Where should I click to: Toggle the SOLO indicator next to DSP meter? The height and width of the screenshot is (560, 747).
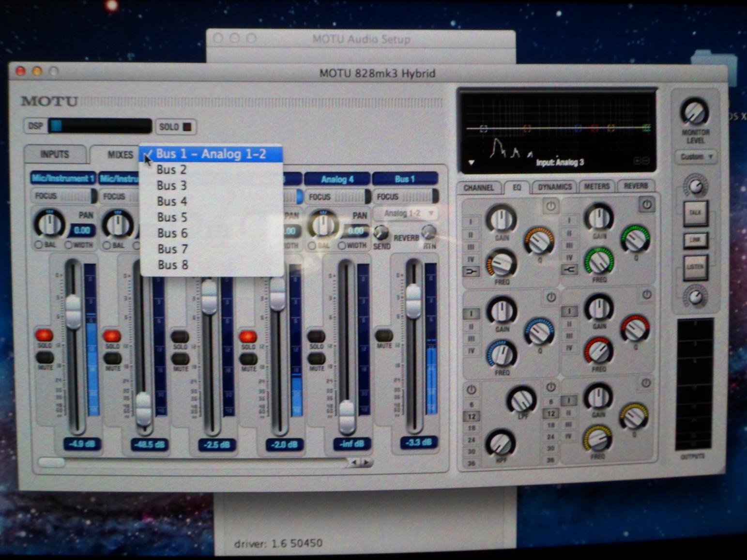point(187,127)
